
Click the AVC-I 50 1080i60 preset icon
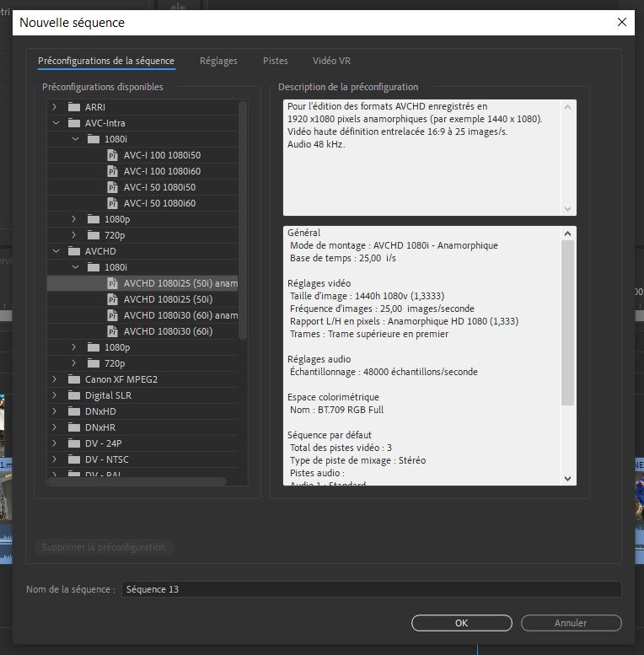[113, 203]
